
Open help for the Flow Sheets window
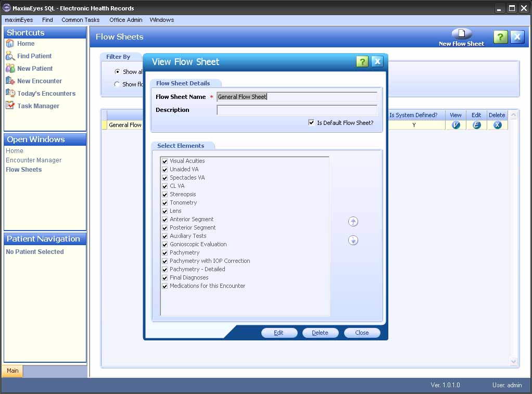(x=500, y=36)
